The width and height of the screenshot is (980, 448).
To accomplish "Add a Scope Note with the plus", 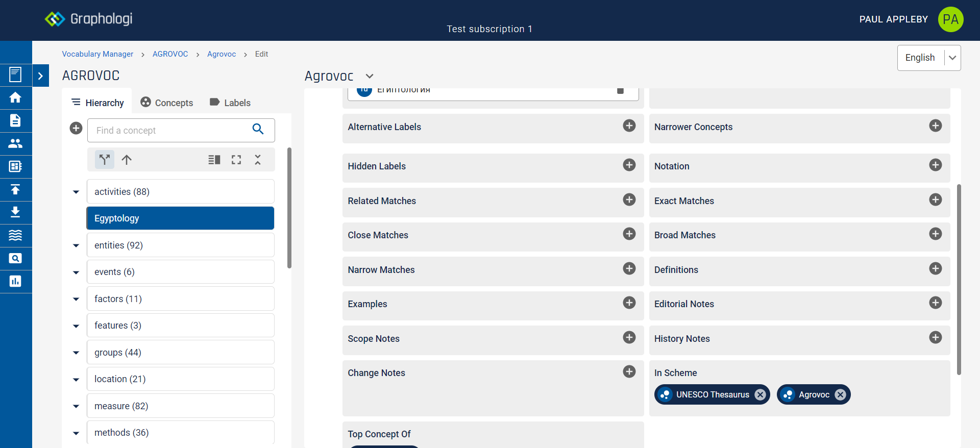I will [x=629, y=337].
